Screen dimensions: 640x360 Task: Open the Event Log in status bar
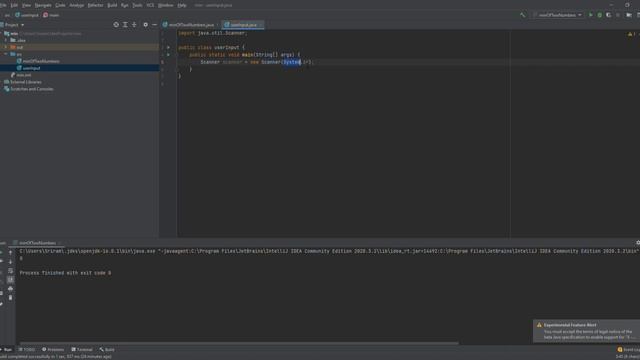[629, 350]
